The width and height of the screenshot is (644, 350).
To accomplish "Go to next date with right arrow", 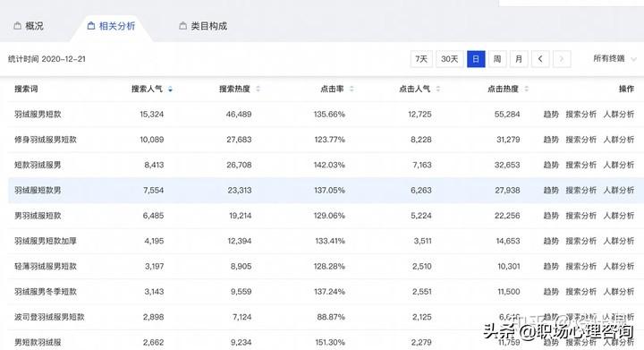I will pos(562,59).
